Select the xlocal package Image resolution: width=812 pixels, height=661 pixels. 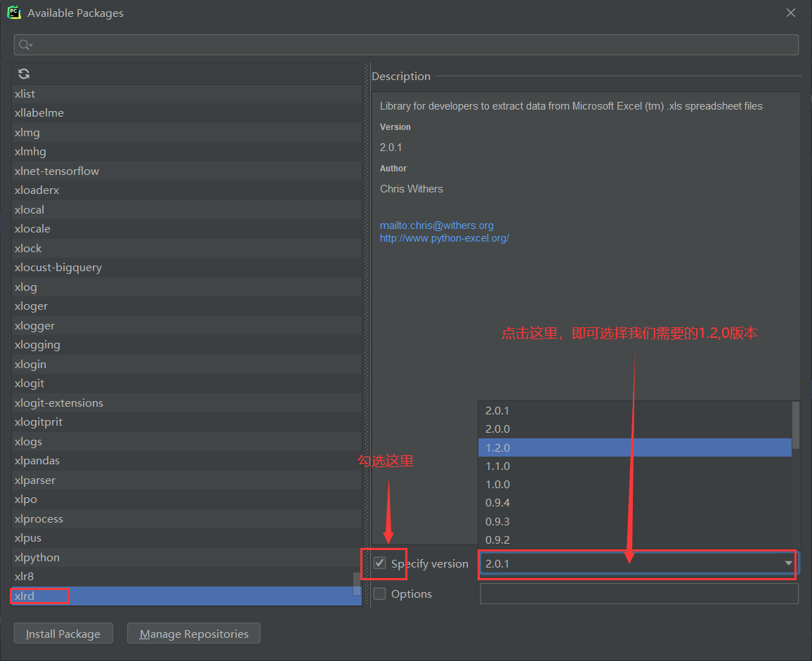186,210
